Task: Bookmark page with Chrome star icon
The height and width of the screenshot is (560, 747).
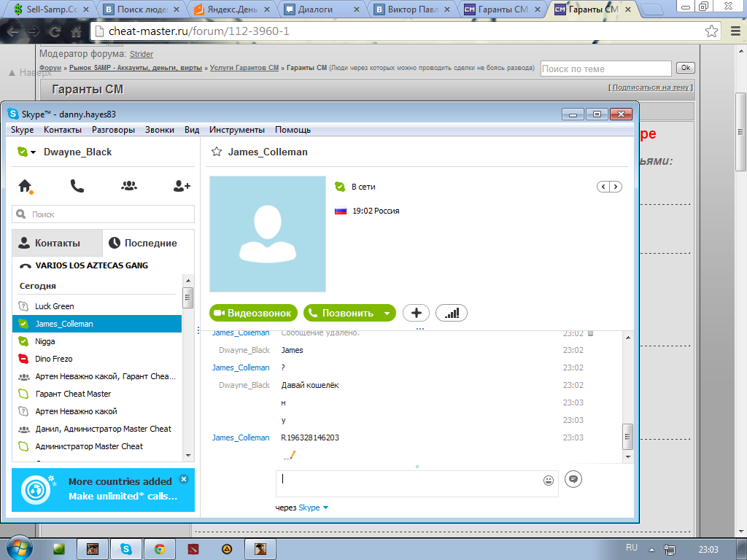Action: click(712, 31)
